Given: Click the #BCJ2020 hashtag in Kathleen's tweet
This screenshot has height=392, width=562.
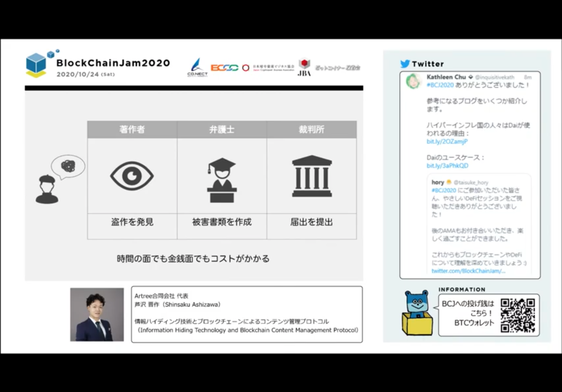Looking at the screenshot, I should click(x=440, y=85).
